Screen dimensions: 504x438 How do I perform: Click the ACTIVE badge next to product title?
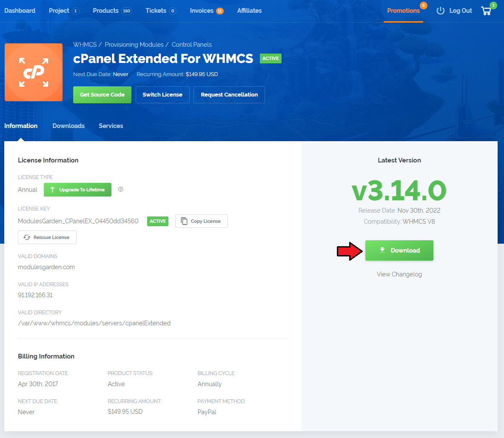click(x=271, y=59)
